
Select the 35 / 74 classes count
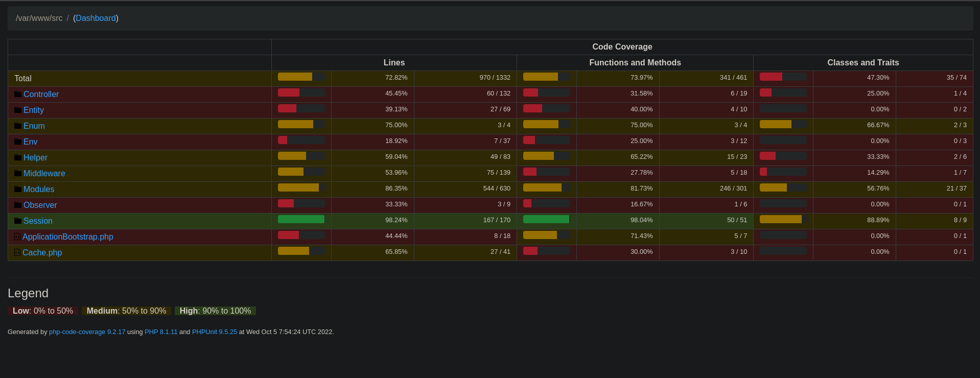956,78
